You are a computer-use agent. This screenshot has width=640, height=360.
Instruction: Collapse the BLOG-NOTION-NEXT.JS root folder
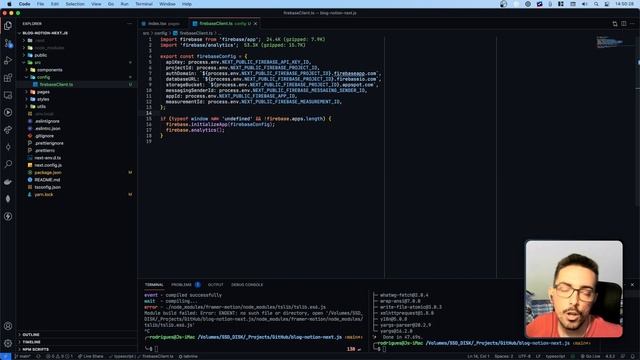tap(76, 33)
